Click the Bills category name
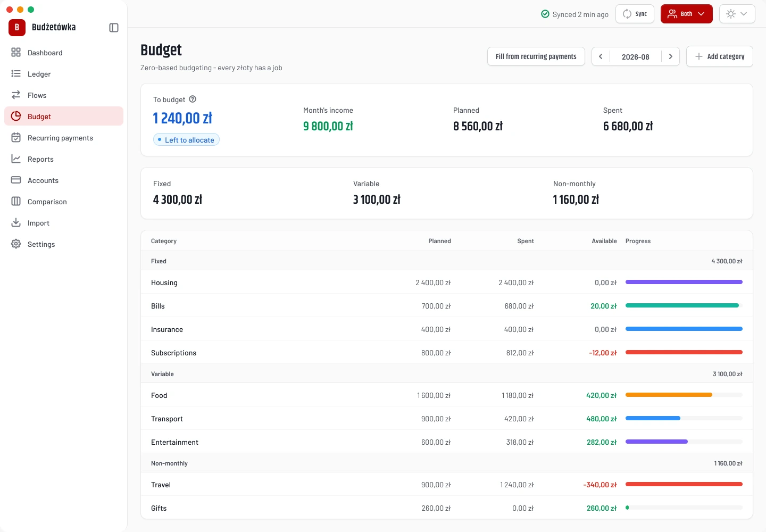The image size is (766, 532). click(x=158, y=306)
